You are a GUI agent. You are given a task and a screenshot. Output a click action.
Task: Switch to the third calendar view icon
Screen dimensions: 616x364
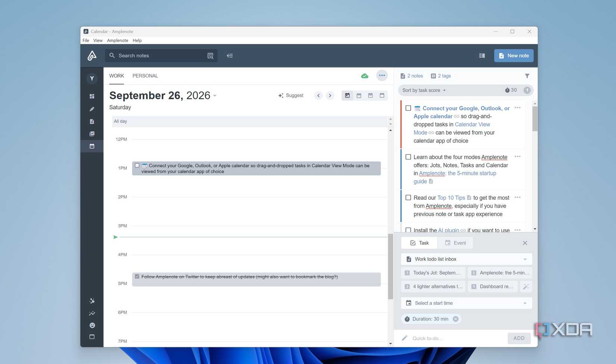coord(370,95)
